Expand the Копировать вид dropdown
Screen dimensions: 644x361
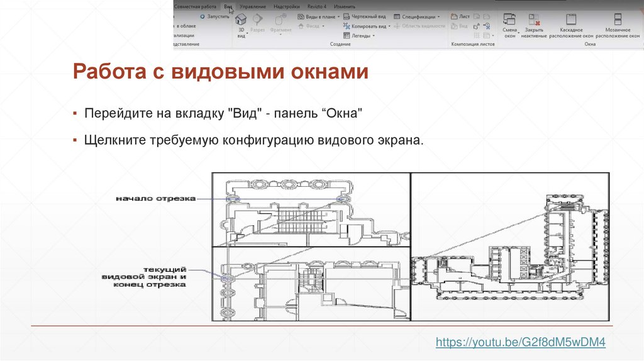(389, 26)
